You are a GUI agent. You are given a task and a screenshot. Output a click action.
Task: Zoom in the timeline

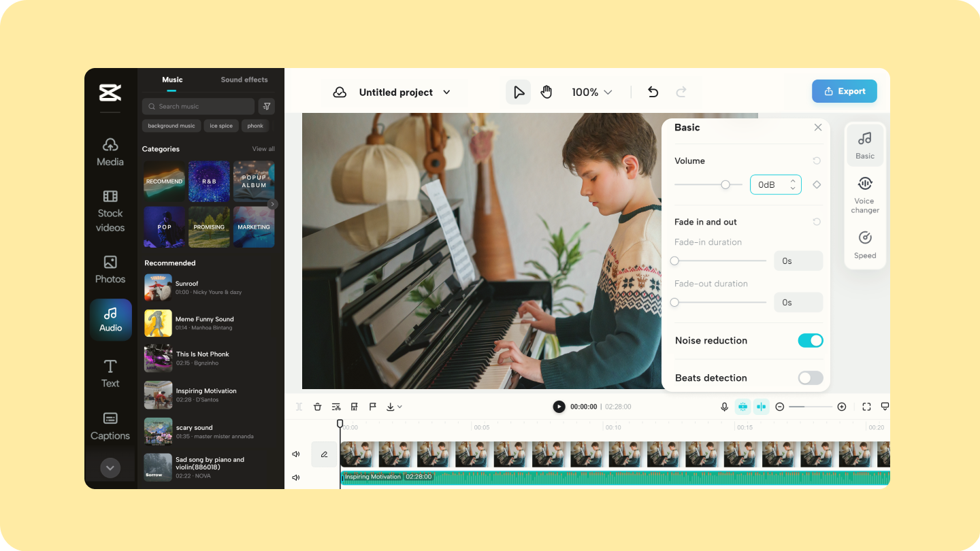(x=842, y=407)
